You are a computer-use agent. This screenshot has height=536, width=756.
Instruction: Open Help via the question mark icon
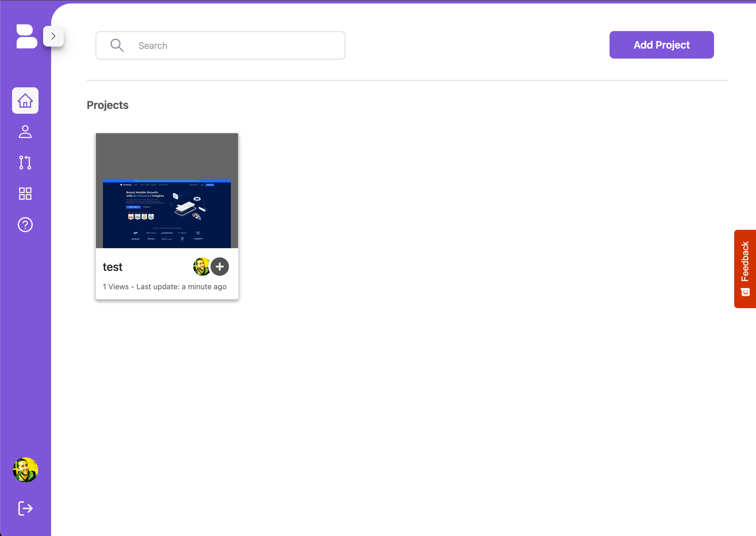click(25, 225)
